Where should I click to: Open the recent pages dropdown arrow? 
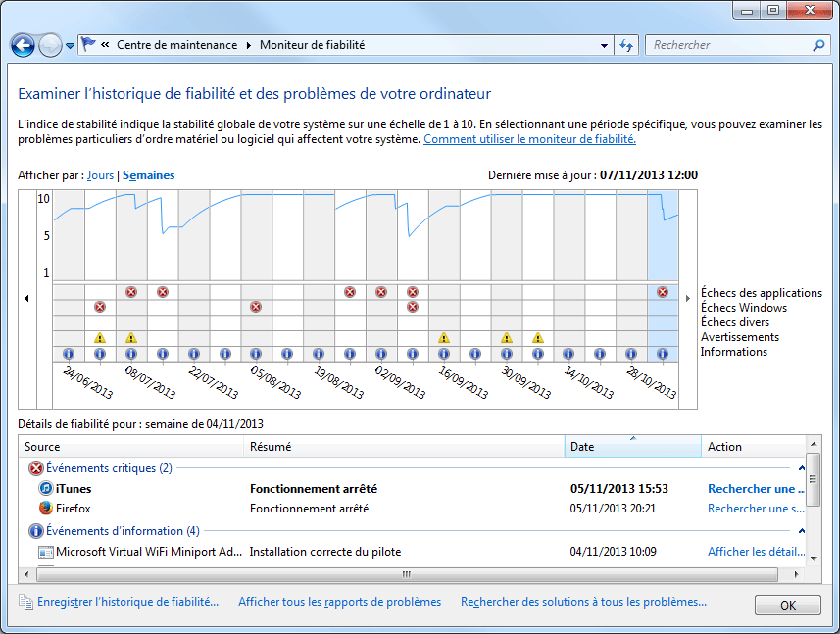coord(70,46)
